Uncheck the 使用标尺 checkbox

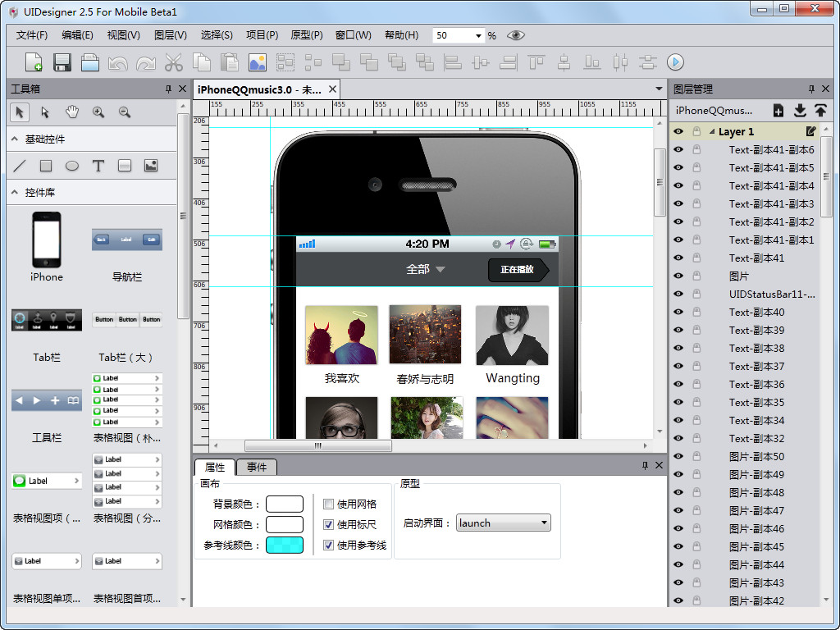pos(329,525)
